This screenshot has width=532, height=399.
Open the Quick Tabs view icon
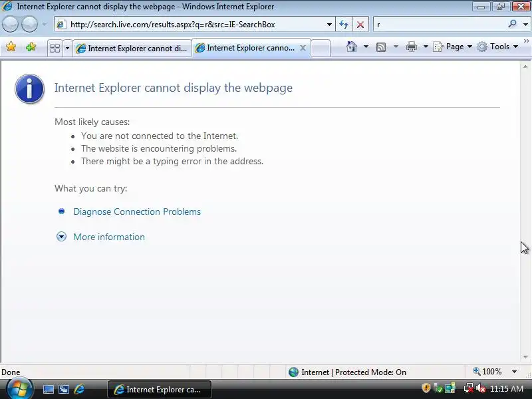[55, 48]
